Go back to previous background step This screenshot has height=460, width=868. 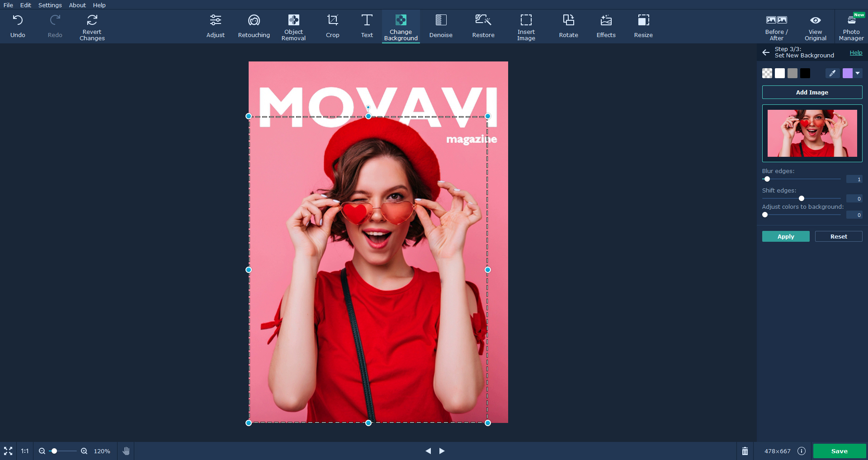click(766, 52)
